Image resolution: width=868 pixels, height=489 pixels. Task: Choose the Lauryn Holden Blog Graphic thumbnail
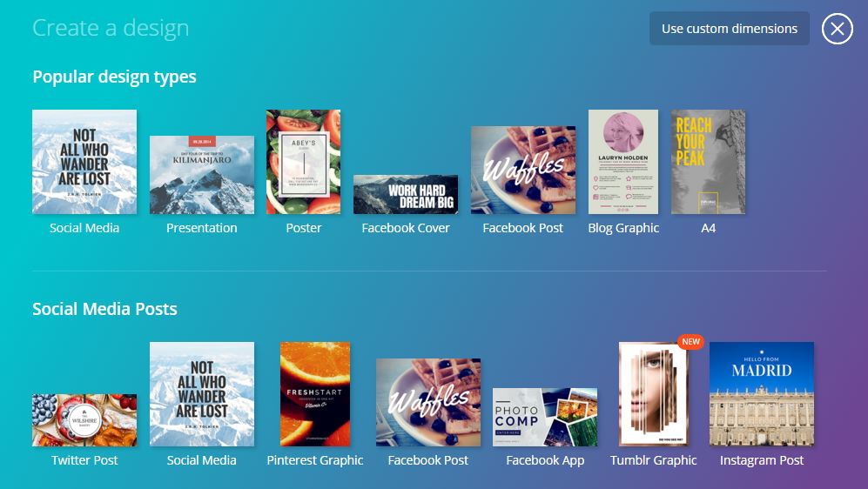(x=623, y=162)
